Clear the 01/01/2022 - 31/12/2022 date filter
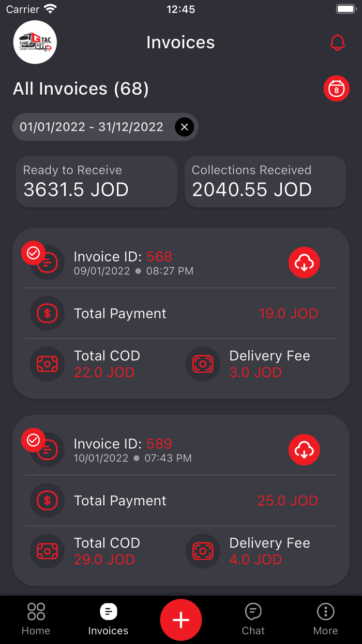This screenshot has width=362, height=644. coord(185,127)
